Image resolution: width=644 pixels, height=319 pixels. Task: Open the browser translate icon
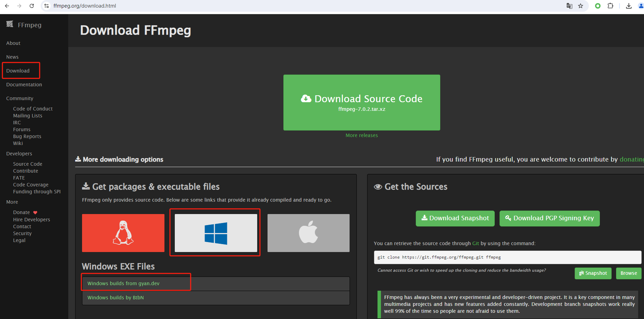pos(570,6)
